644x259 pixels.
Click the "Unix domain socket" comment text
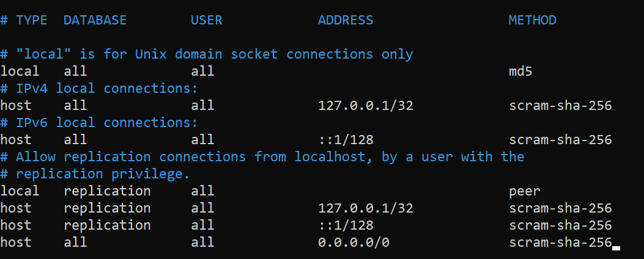(206, 54)
